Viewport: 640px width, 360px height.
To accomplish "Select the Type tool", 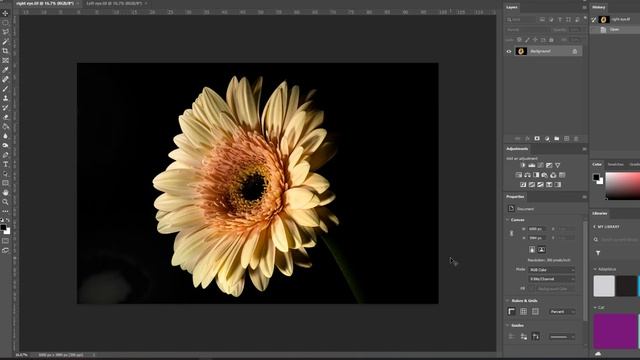I will point(5,164).
